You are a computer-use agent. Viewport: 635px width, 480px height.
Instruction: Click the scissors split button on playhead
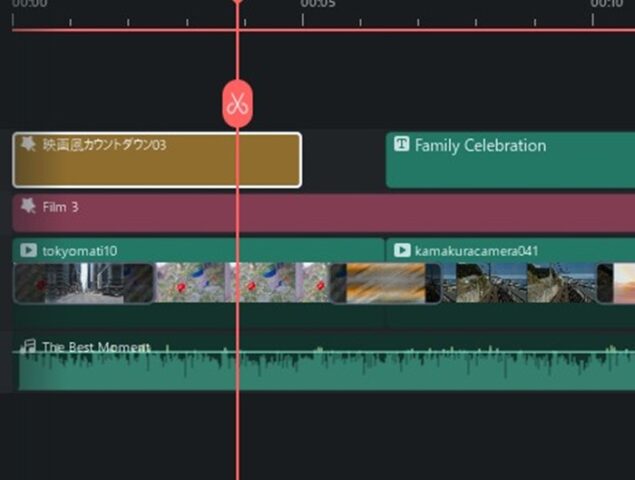(237, 104)
